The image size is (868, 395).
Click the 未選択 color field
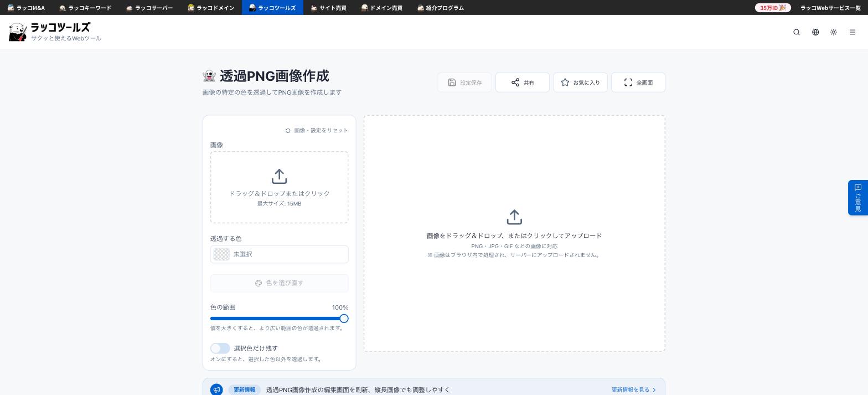[x=280, y=254]
